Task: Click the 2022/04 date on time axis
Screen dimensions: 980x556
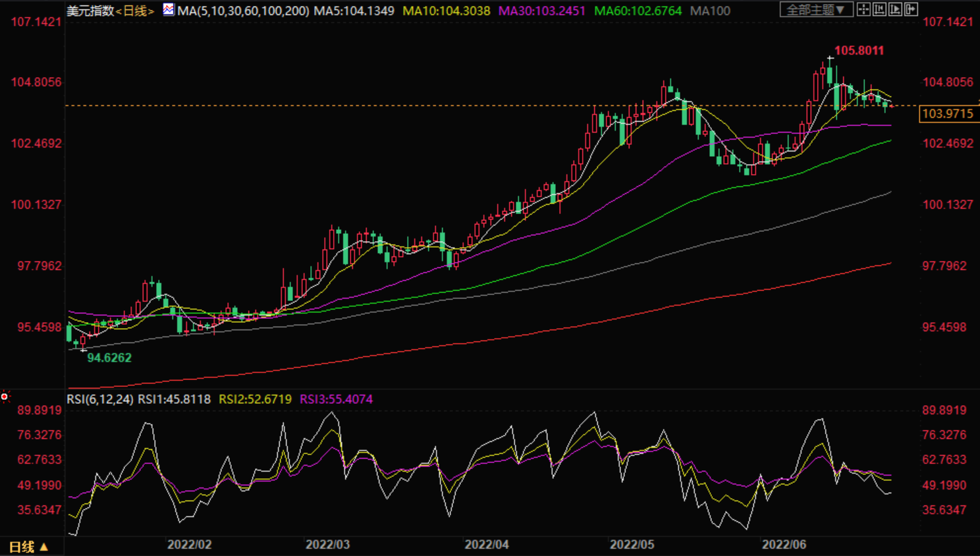Action: pyautogui.click(x=487, y=545)
